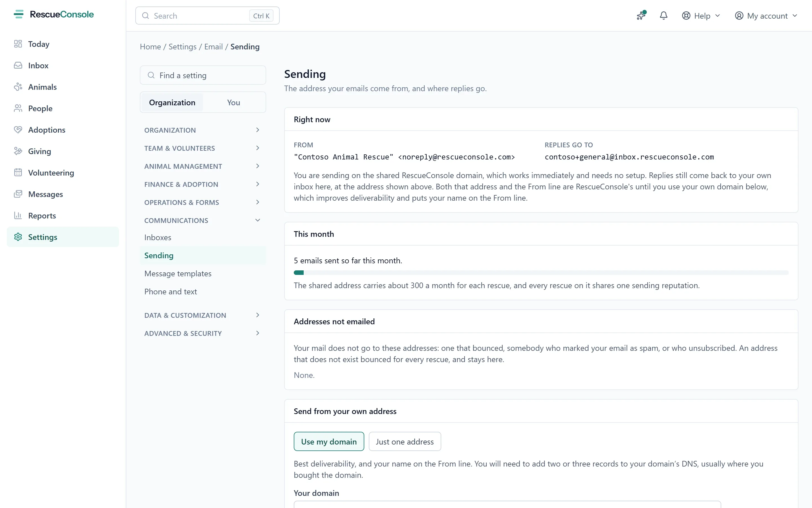Switch to the Organization tab
Screen dimensions: 812x508
pyautogui.click(x=172, y=102)
